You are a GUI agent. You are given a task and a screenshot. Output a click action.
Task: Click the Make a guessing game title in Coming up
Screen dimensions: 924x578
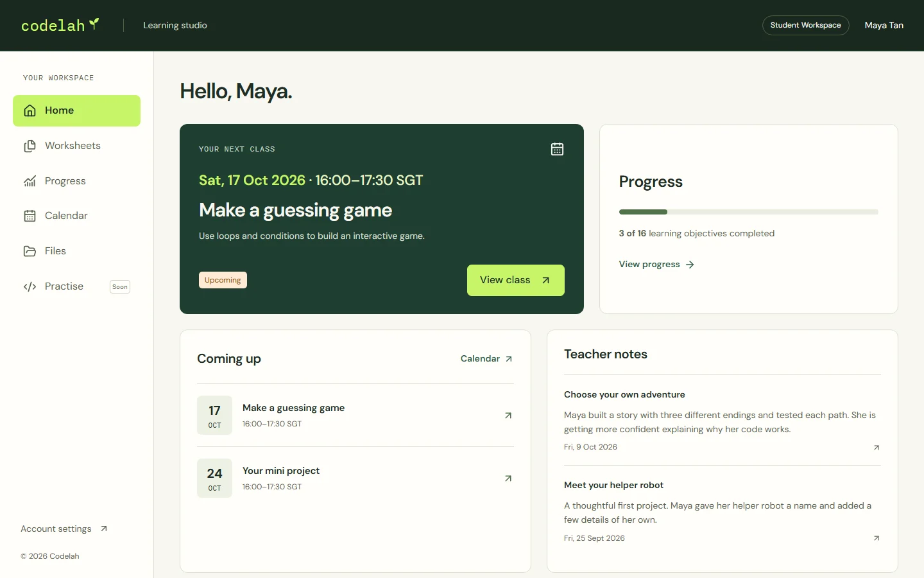[293, 408]
